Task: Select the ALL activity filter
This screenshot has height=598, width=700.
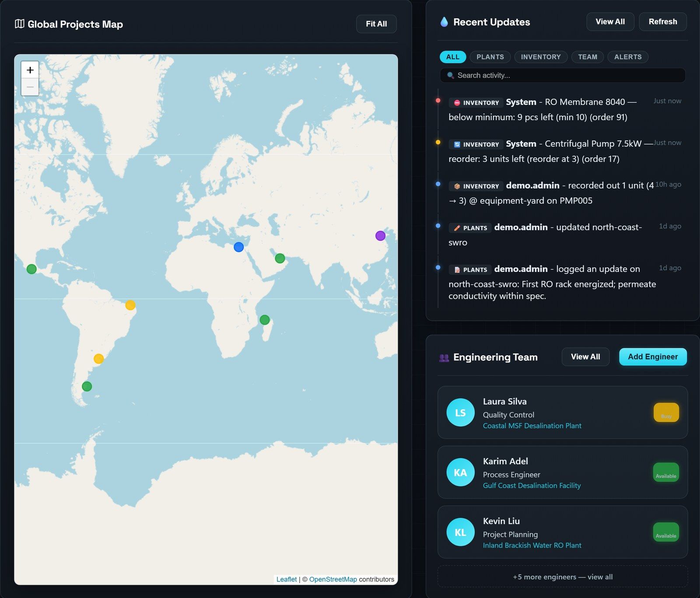Action: point(453,57)
